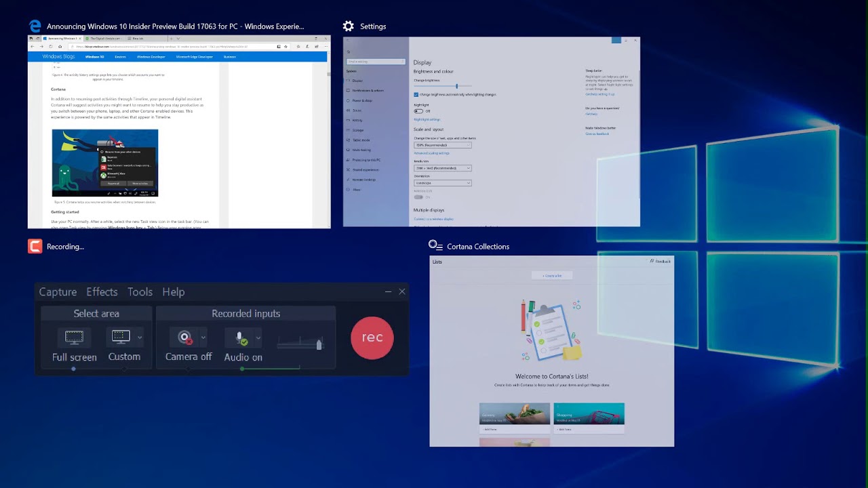
Task: Click the Edge icon beside the Announcing Windows title
Action: coord(35,26)
